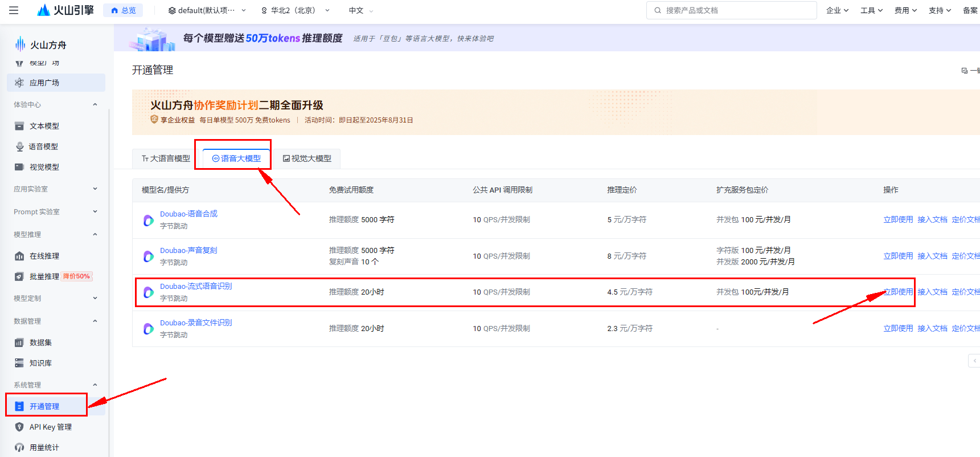Click 立即使用 for Doubao-流式语音识别
This screenshot has height=457, width=980.
[x=898, y=292]
